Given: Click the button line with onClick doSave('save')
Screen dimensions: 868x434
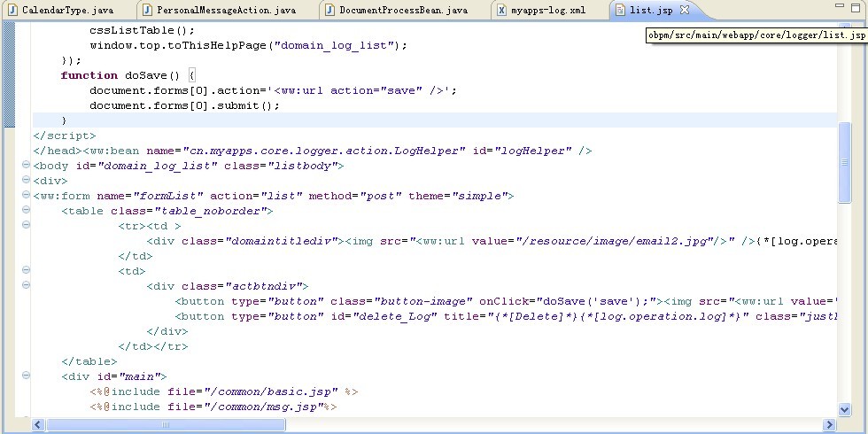Looking at the screenshot, I should [506, 301].
